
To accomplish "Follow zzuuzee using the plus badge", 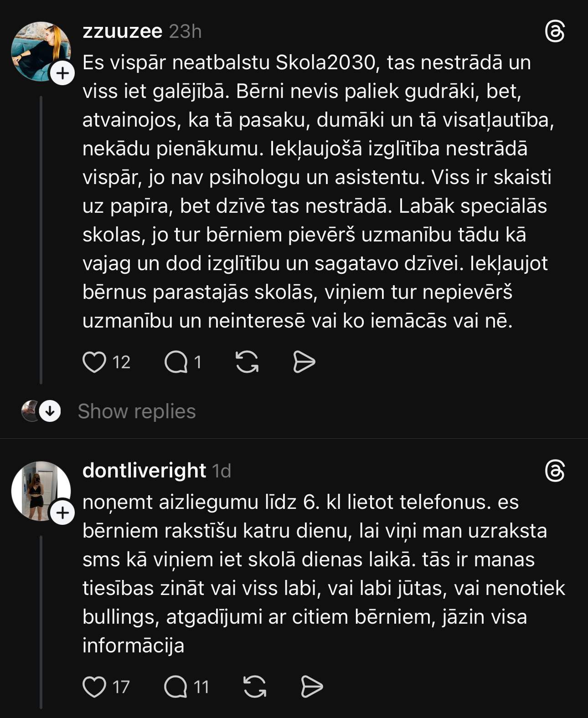I will (x=62, y=73).
